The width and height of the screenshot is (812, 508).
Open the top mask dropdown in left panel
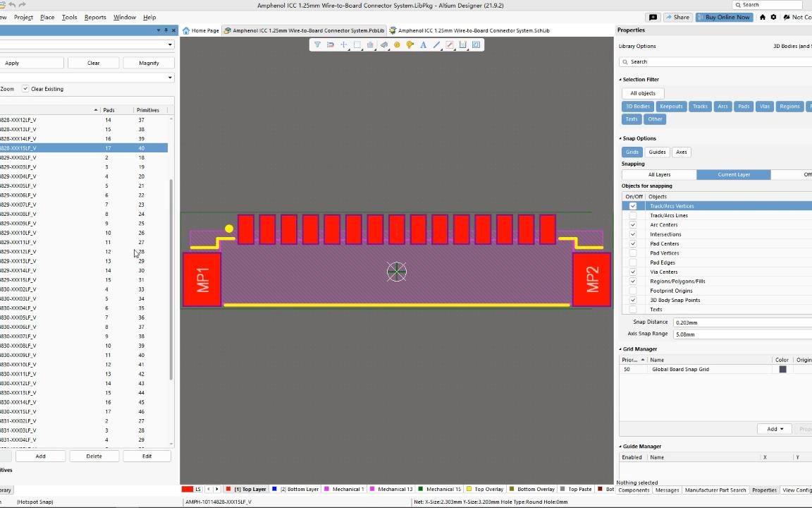170,44
